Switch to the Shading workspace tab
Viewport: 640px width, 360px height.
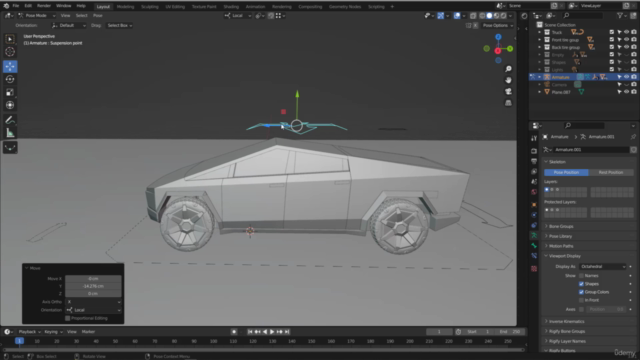(231, 7)
